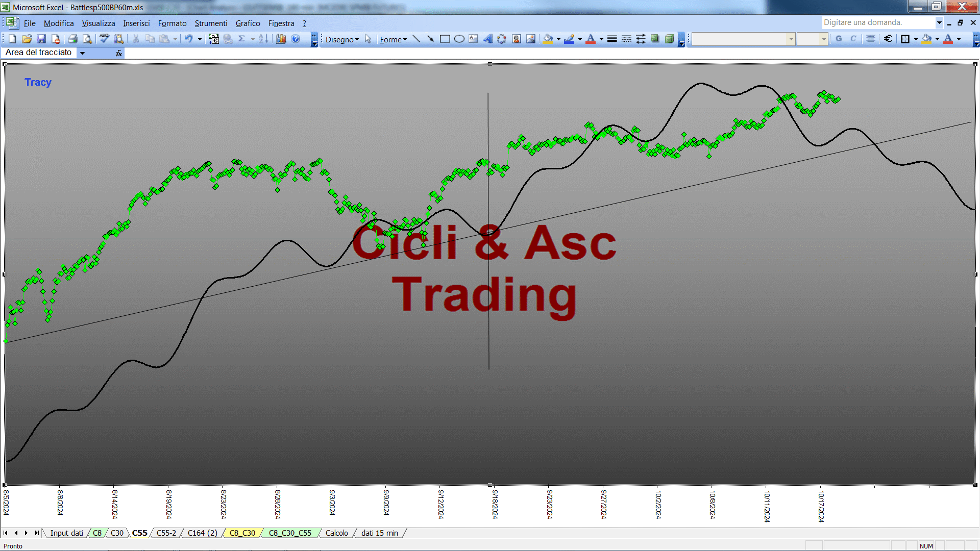Open print preview
This screenshot has width=980, height=551.
[x=87, y=39]
